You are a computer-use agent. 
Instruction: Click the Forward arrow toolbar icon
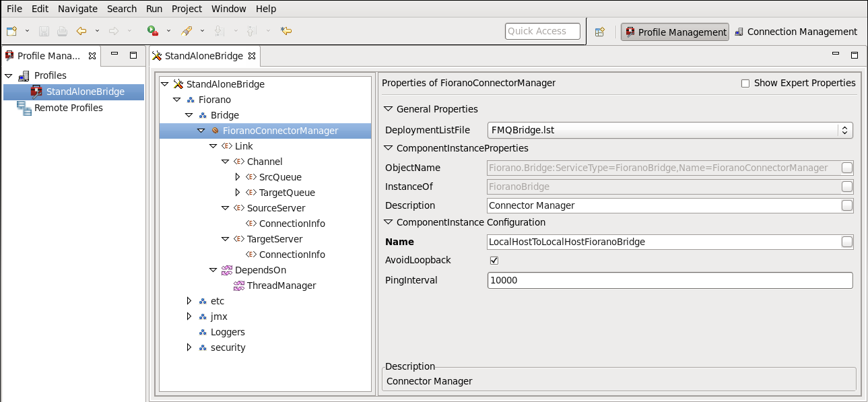coord(114,31)
